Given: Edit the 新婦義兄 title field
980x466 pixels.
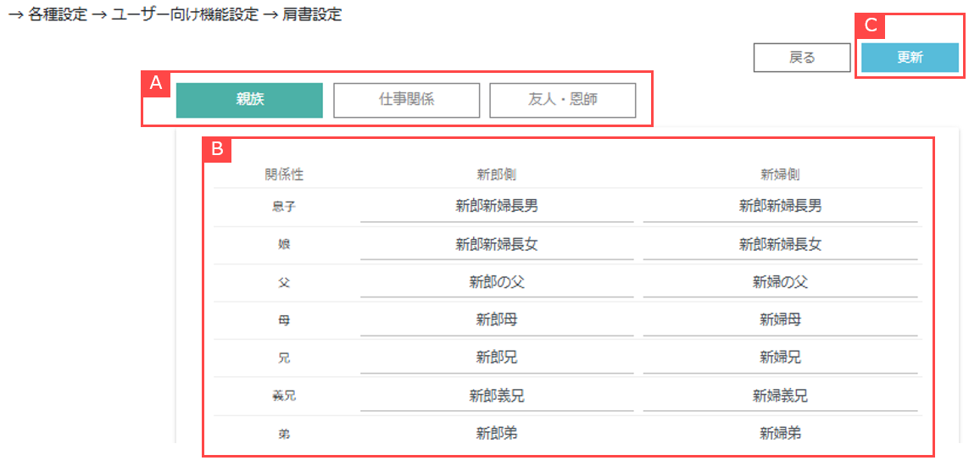Looking at the screenshot, I should 780,396.
